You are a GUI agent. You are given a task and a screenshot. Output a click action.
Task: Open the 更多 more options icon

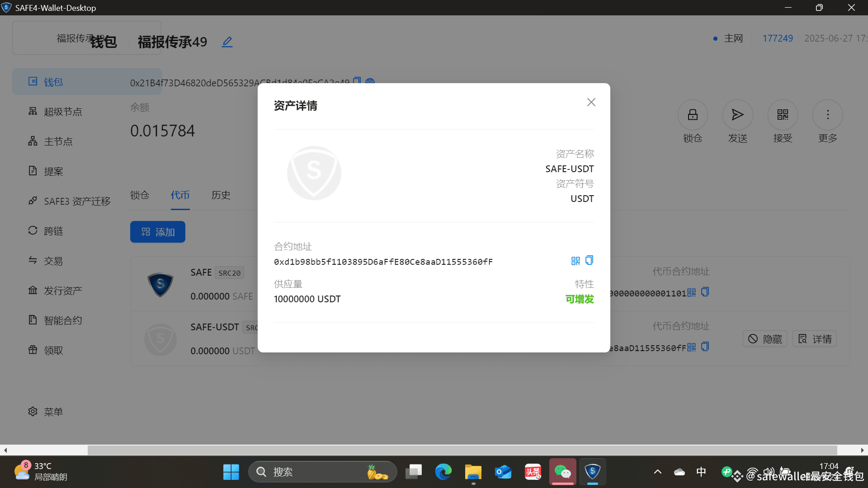827,115
